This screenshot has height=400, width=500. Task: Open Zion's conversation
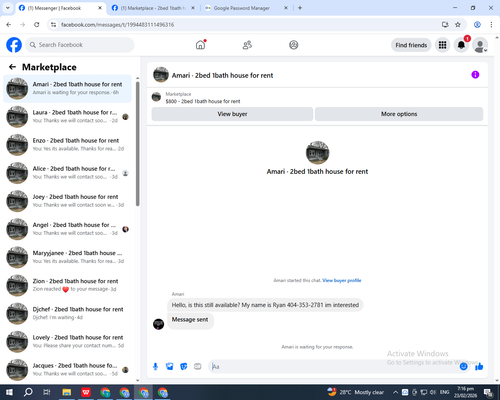(67, 285)
